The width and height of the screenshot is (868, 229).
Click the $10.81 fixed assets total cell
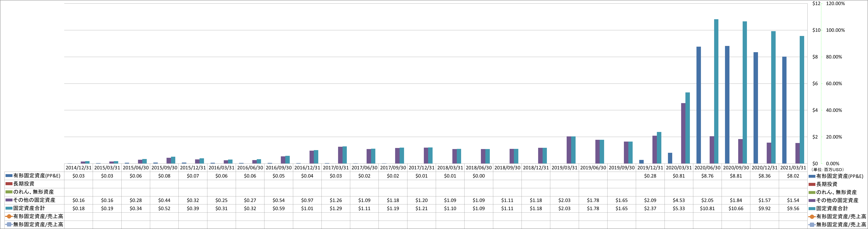(x=707, y=209)
